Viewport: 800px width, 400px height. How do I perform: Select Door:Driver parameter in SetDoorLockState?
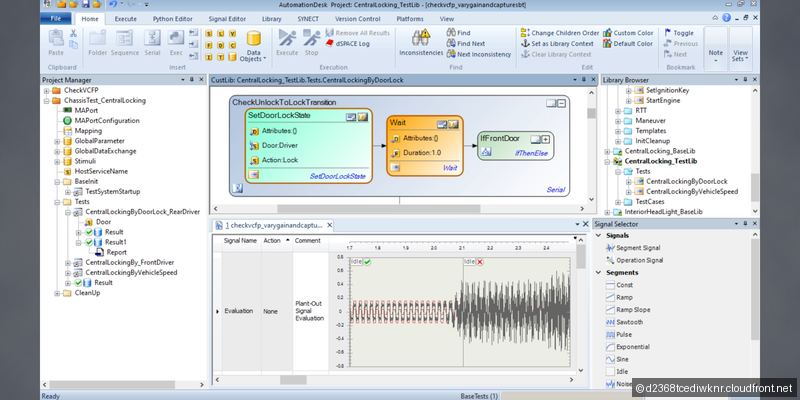[x=280, y=146]
